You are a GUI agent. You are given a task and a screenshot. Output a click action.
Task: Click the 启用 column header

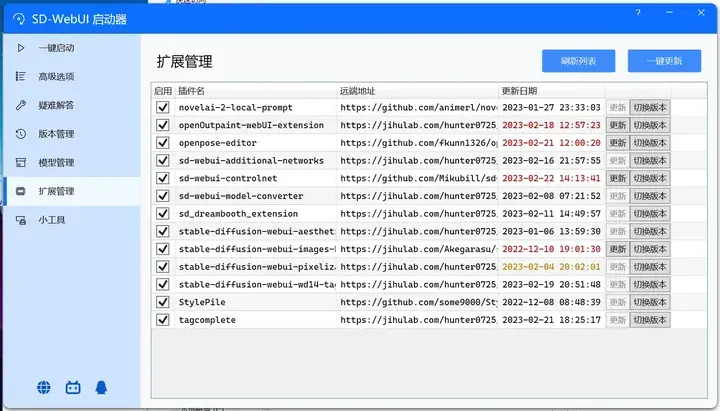[x=163, y=91]
